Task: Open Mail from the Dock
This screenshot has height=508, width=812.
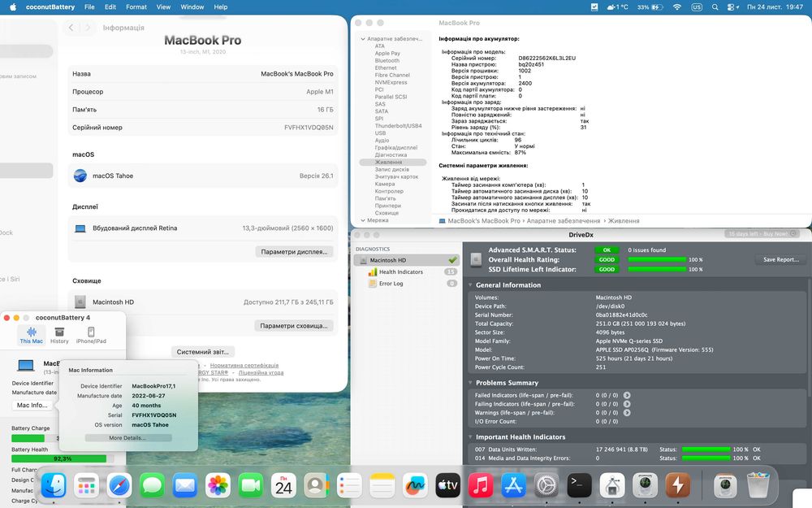Action: pos(185,486)
